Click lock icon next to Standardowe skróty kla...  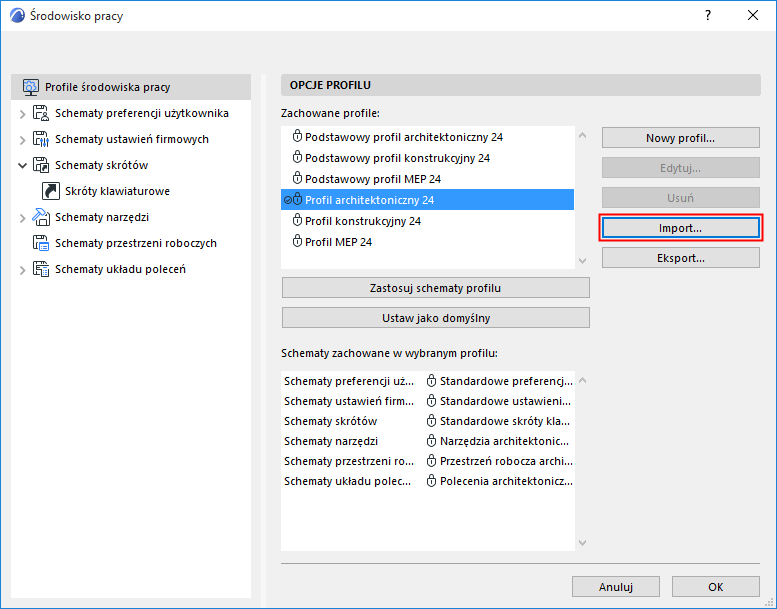[x=432, y=421]
